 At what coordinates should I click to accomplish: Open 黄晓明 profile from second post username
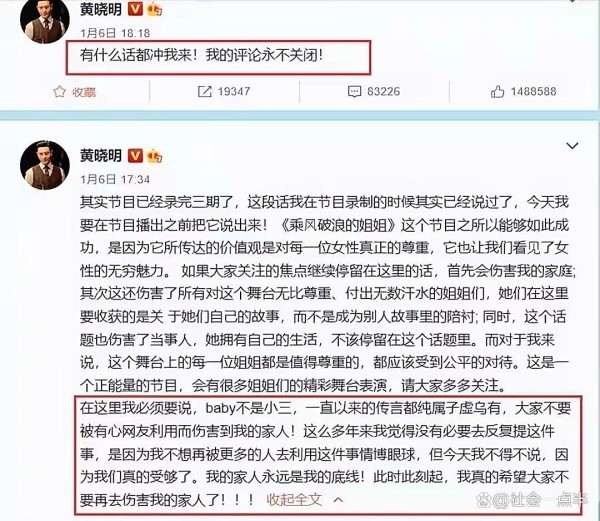tap(101, 156)
